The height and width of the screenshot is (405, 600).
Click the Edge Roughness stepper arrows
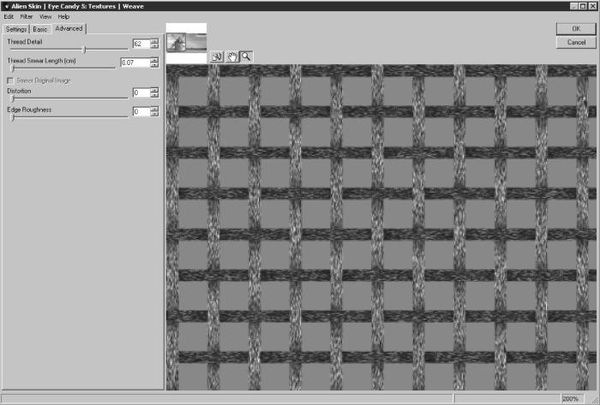155,112
